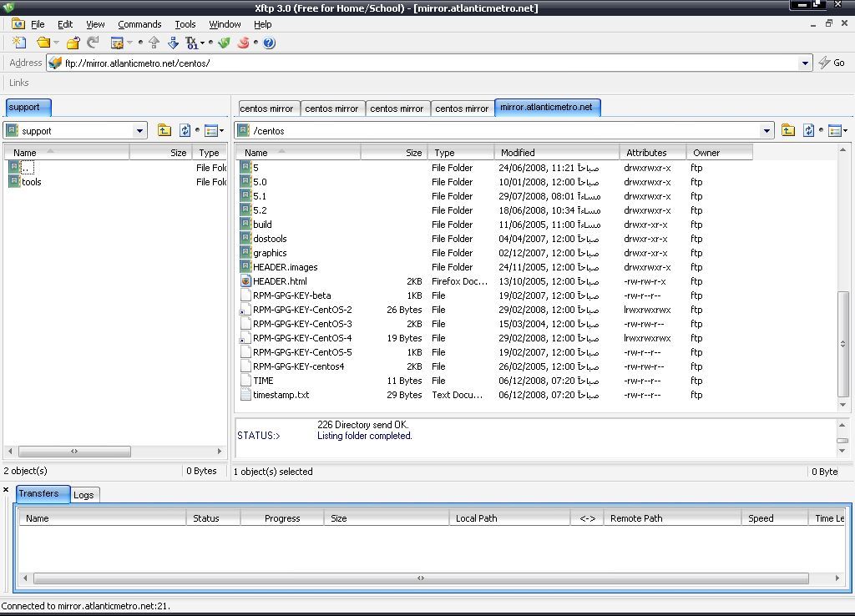Open the address bar dropdown arrow
This screenshot has width=855, height=616.
[804, 62]
